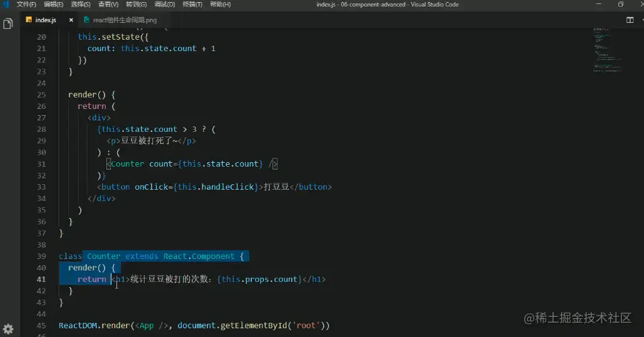Click "document.getElementById('root')" code
The width and height of the screenshot is (644, 337).
pyautogui.click(x=253, y=326)
